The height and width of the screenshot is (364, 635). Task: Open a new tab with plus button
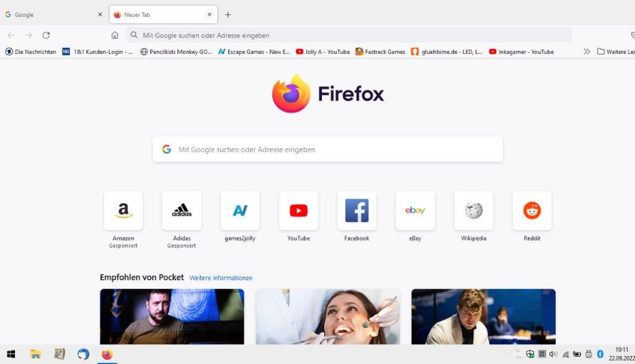tap(228, 15)
